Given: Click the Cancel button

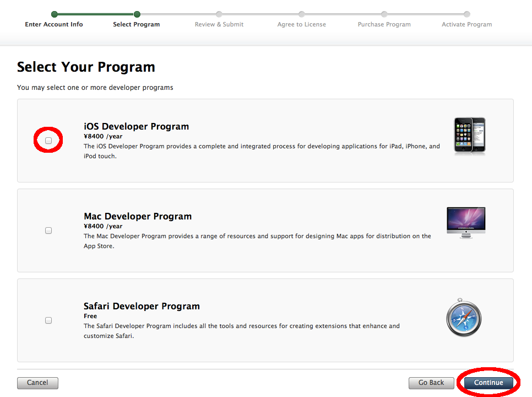Looking at the screenshot, I should pyautogui.click(x=37, y=383).
